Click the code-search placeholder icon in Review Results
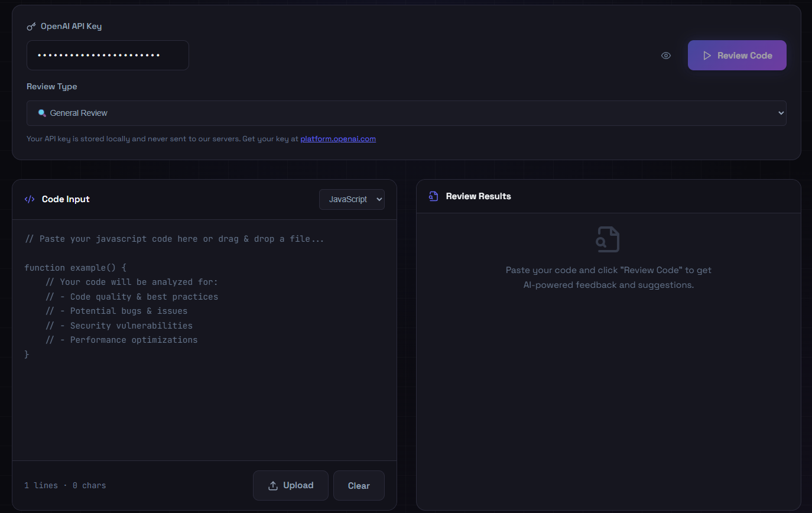This screenshot has width=812, height=513. 608,239
